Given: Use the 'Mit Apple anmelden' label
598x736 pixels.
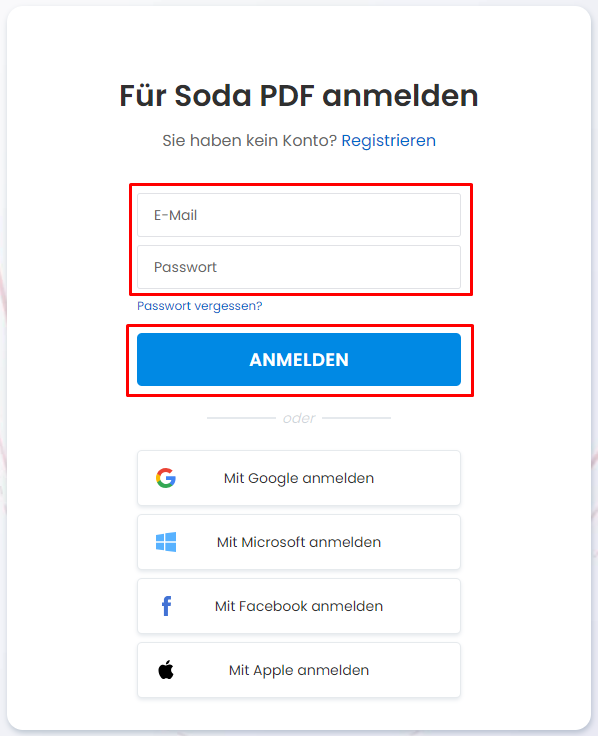Looking at the screenshot, I should click(x=299, y=670).
